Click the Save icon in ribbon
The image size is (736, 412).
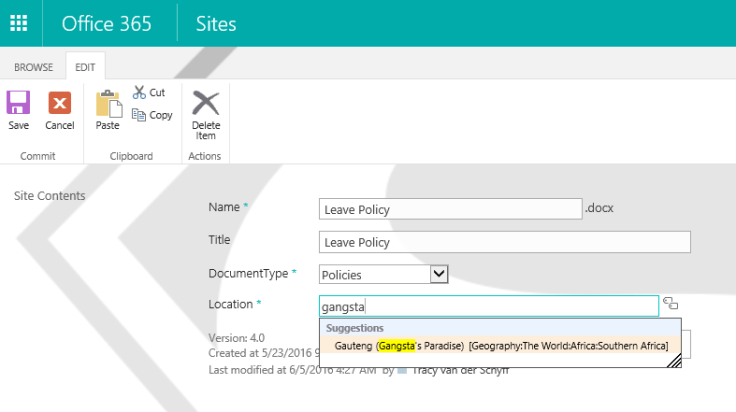(x=18, y=103)
